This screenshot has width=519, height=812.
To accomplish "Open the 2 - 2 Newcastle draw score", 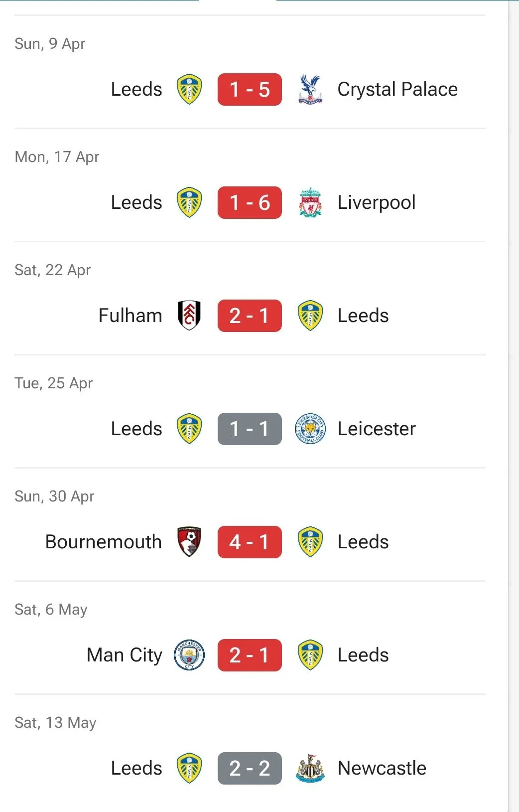I will 250,768.
